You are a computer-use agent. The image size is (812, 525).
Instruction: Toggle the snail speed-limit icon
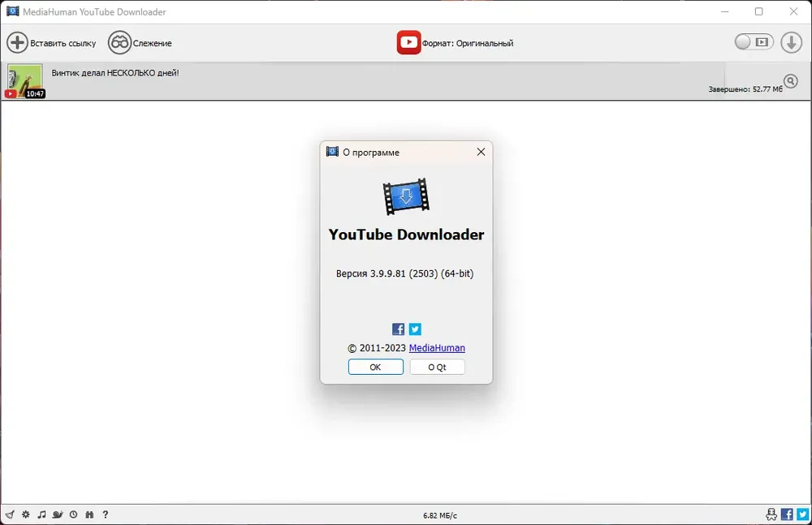58,514
